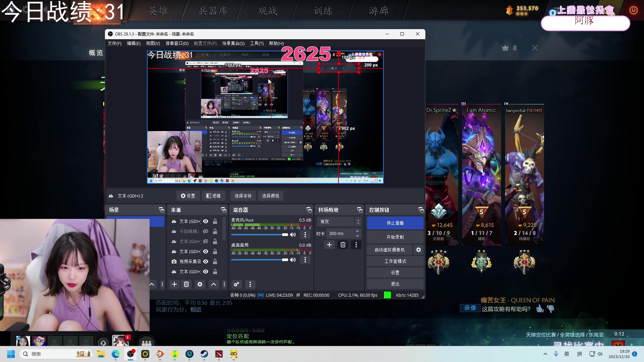The width and height of the screenshot is (644, 362).
Task: Adjust the 桌面音频 volume slider
Action: point(260,260)
